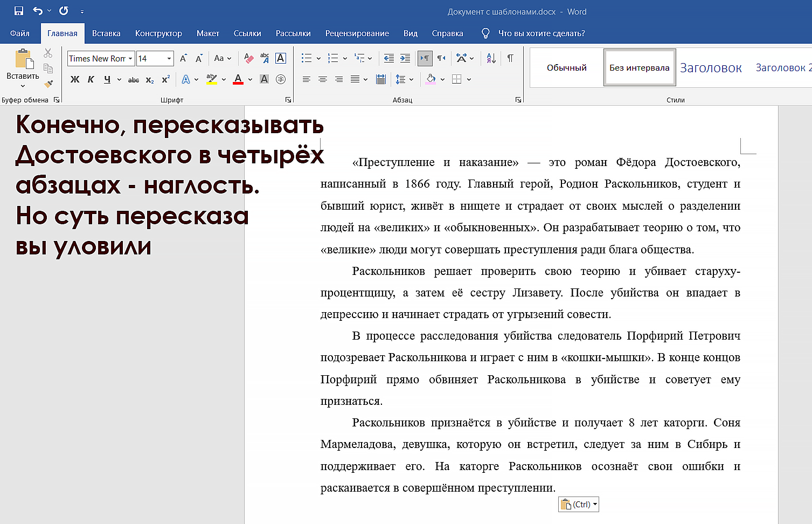This screenshot has height=524, width=812.
Task: Toggle strikethrough abc formatting
Action: pos(133,80)
